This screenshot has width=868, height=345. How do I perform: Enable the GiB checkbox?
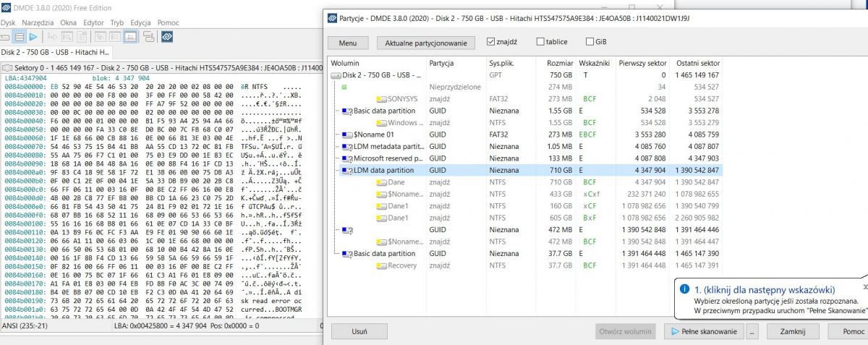590,42
